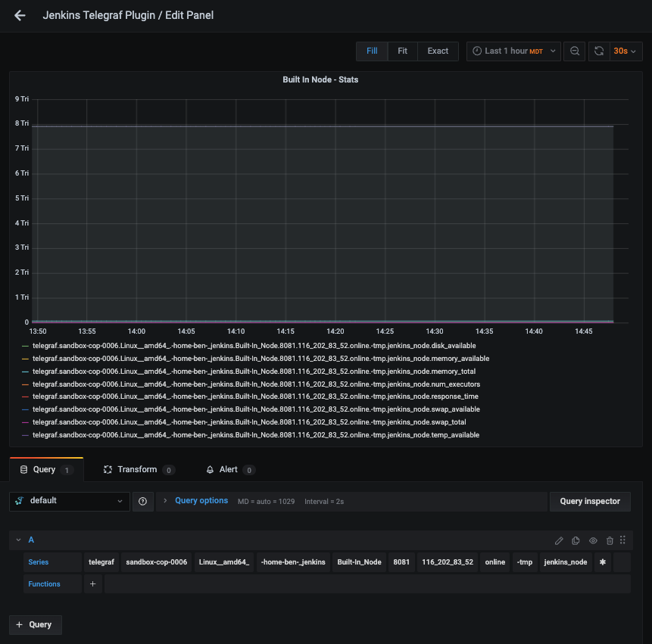Click the 116_202_83_52 series segment
The width and height of the screenshot is (652, 644).
(x=448, y=562)
